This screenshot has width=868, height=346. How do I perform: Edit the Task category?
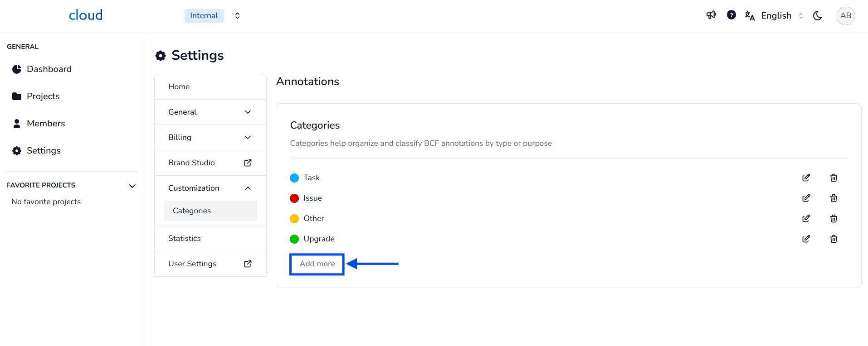click(806, 178)
